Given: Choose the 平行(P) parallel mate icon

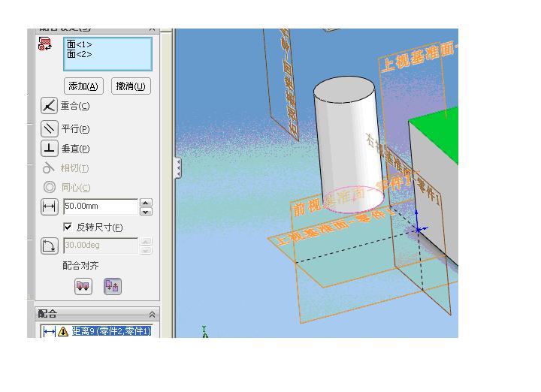Looking at the screenshot, I should click(x=49, y=128).
